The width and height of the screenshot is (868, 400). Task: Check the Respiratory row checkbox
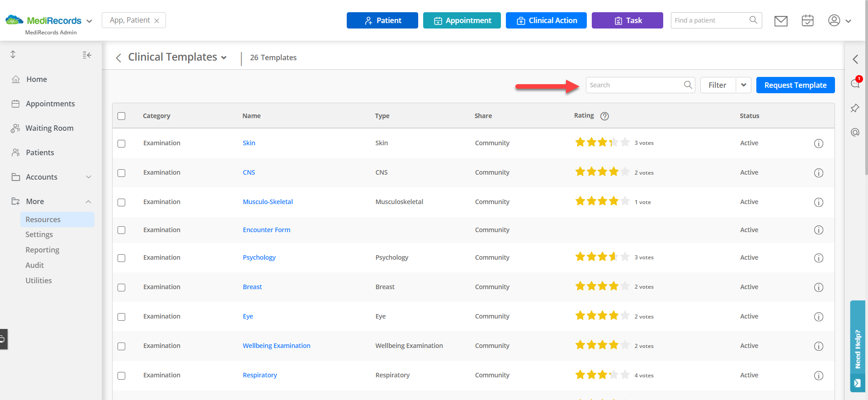click(x=122, y=376)
